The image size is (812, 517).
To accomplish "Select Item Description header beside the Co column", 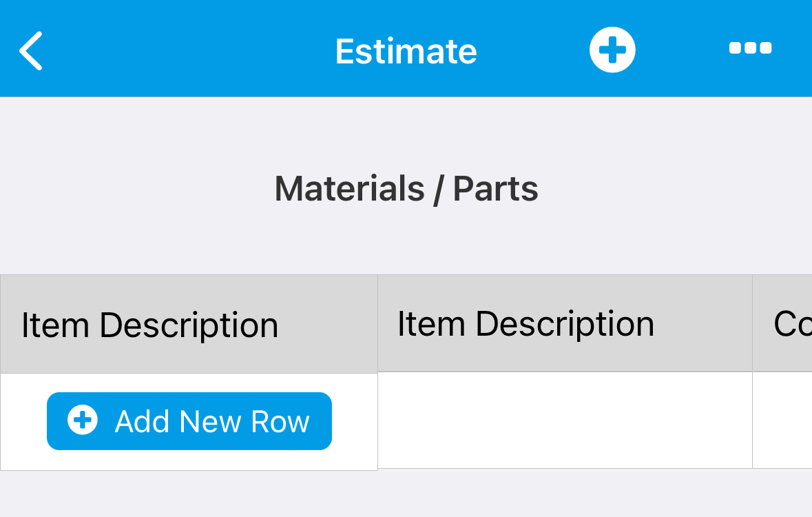I will point(525,324).
